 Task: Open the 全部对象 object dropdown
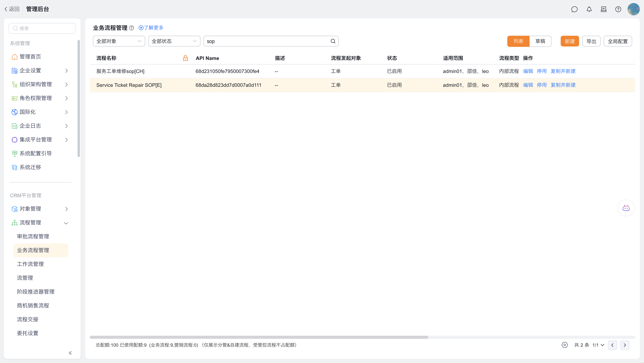tap(119, 41)
